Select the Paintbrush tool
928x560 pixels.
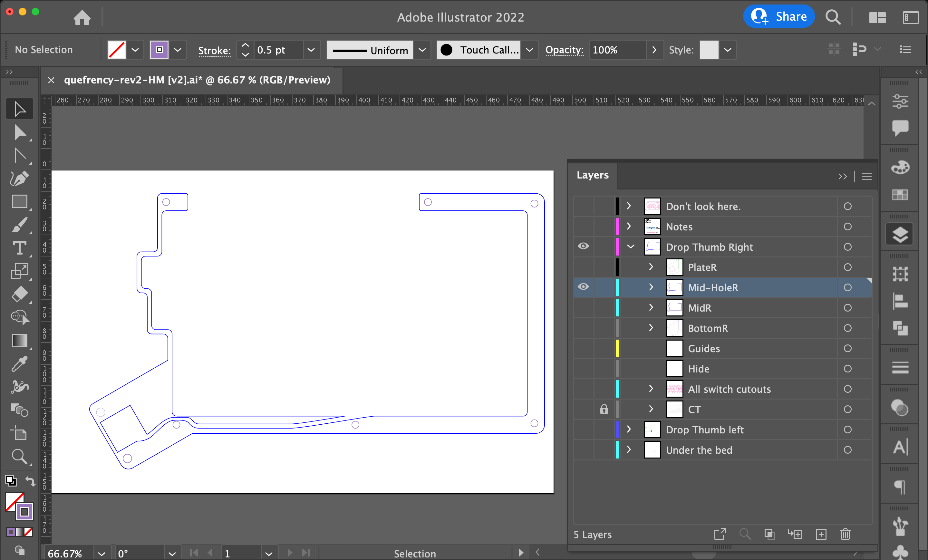point(19,225)
